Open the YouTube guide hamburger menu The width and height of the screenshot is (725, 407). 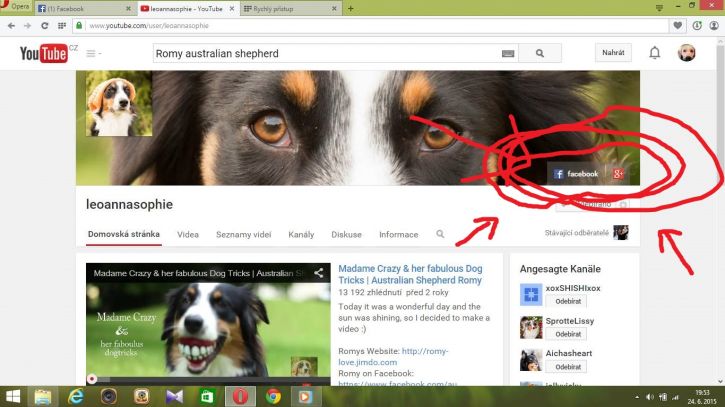pyautogui.click(x=91, y=54)
